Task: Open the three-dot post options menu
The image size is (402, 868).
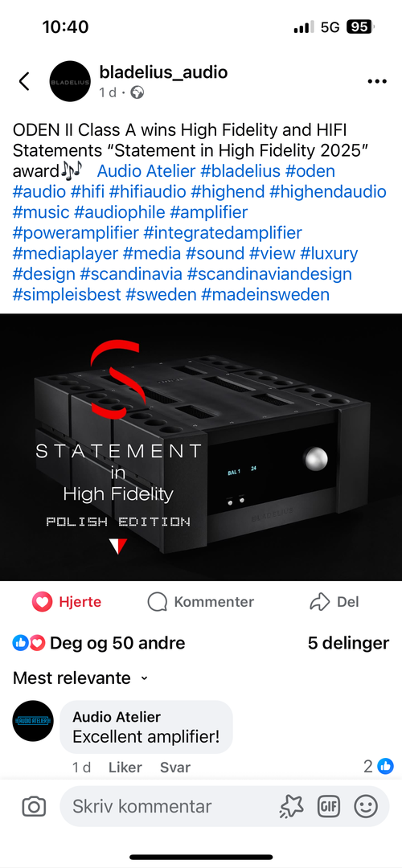Action: point(376,81)
